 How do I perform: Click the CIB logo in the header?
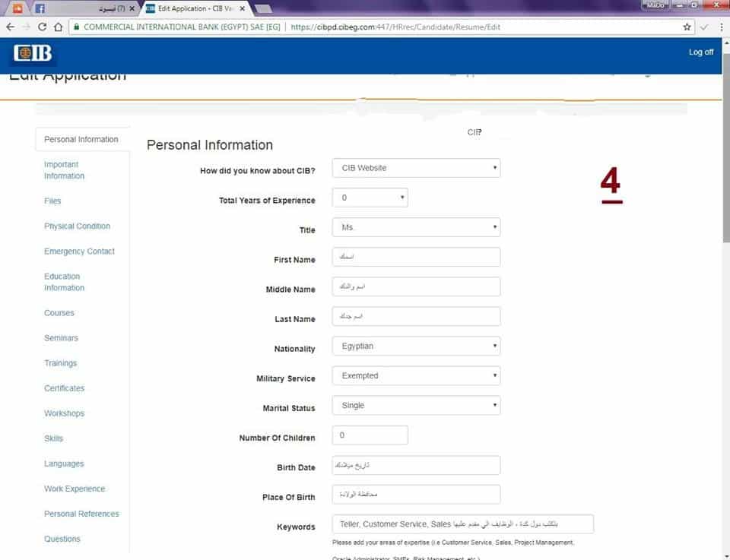(x=33, y=53)
